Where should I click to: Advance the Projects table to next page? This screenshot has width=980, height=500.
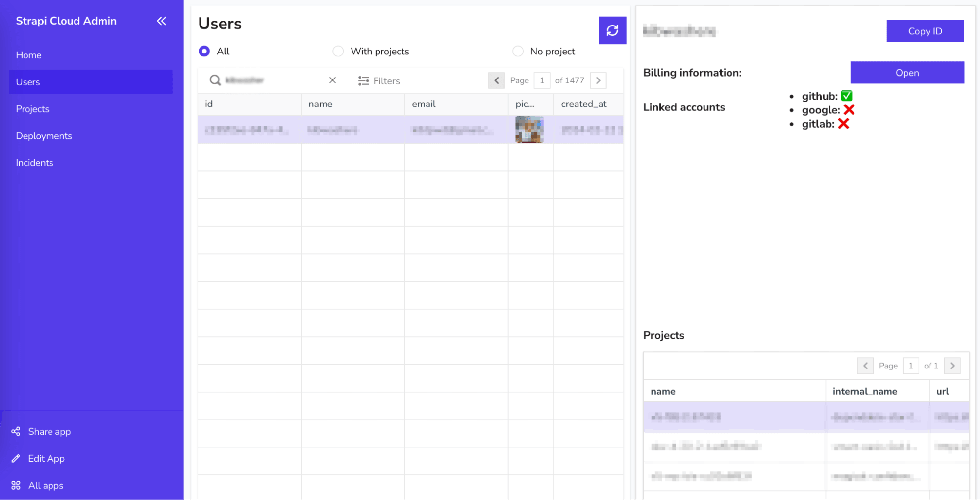point(952,366)
